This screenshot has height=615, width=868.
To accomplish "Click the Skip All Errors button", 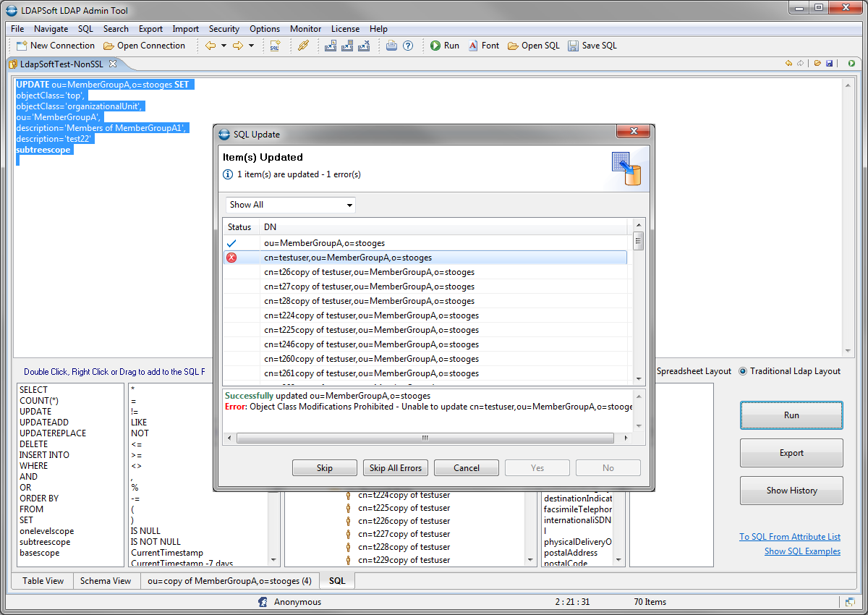I will pyautogui.click(x=395, y=468).
